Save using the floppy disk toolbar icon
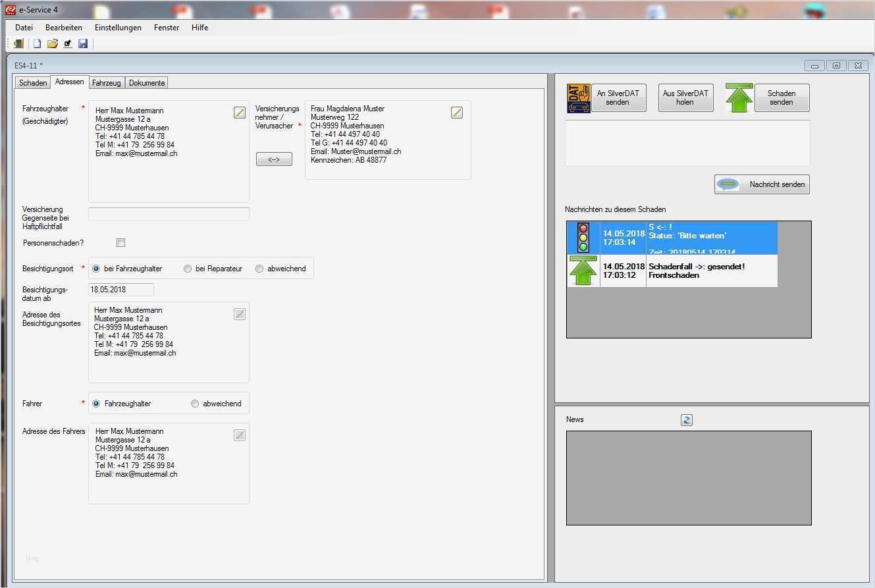Viewport: 875px width, 588px height. click(83, 43)
